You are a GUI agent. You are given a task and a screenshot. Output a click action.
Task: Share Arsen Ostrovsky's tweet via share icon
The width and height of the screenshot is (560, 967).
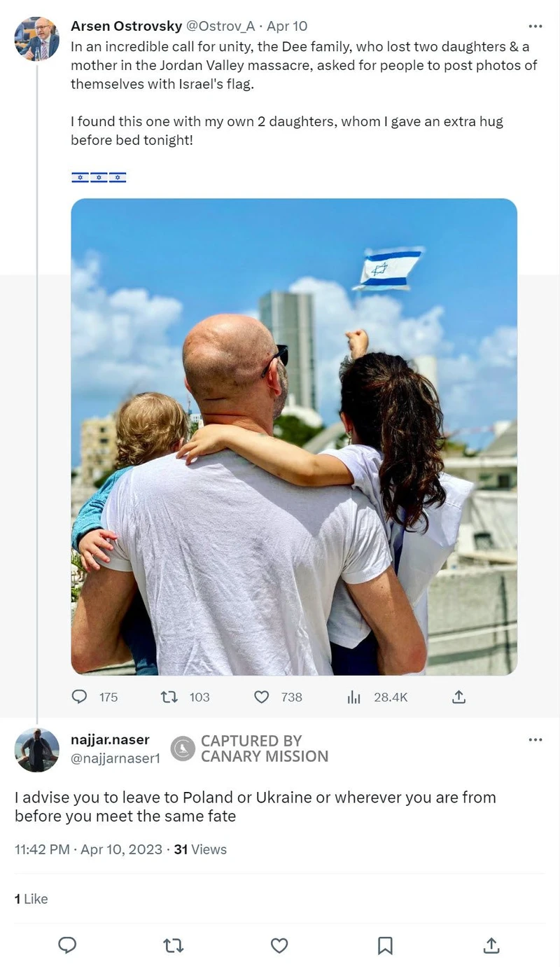tap(459, 697)
